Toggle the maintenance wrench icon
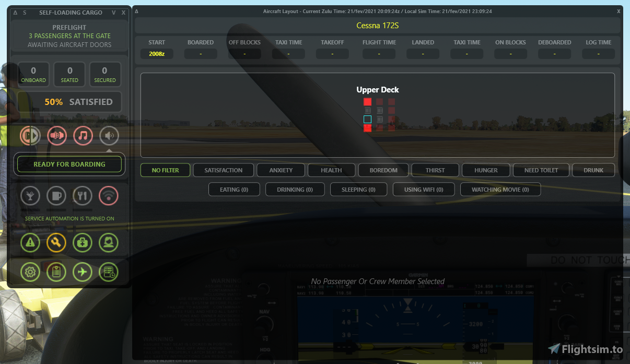This screenshot has height=364, width=630. click(x=56, y=242)
